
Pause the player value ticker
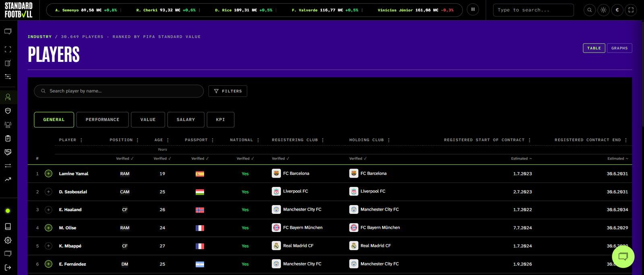tap(473, 10)
